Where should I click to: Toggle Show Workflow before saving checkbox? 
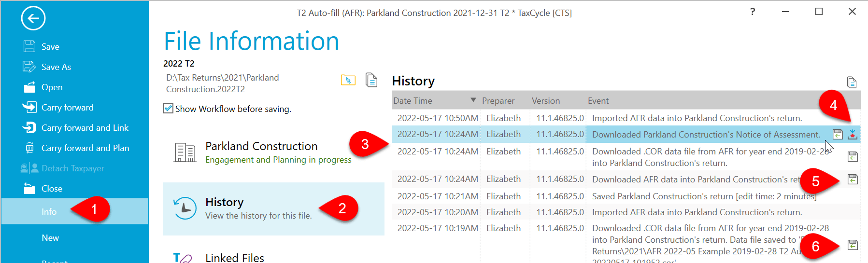tap(168, 109)
